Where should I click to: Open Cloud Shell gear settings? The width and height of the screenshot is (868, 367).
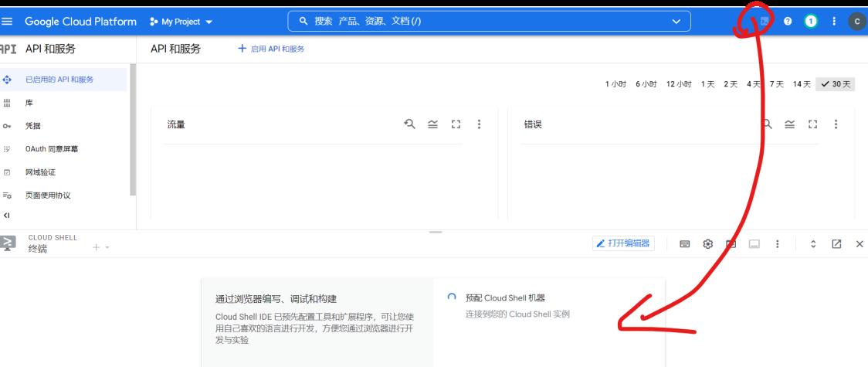[707, 244]
